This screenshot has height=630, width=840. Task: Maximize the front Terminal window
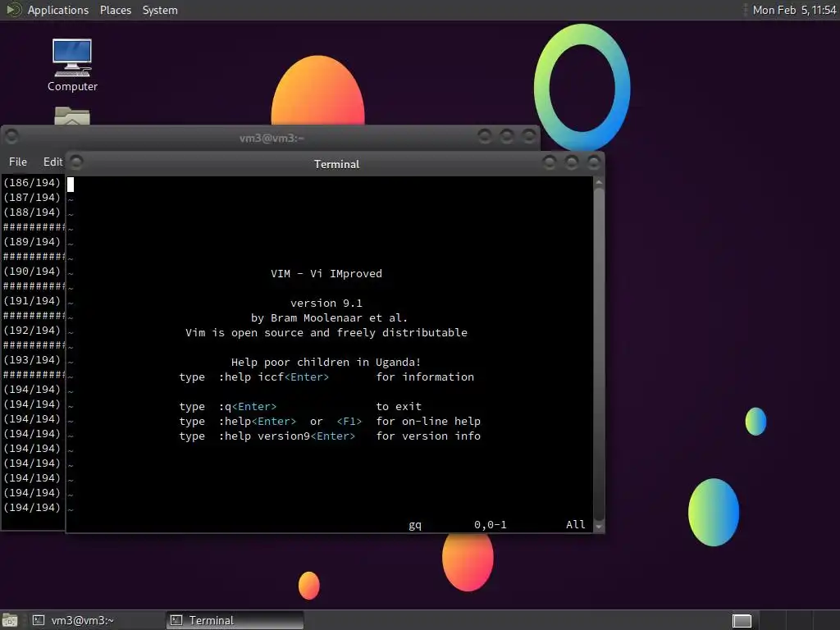pos(572,162)
